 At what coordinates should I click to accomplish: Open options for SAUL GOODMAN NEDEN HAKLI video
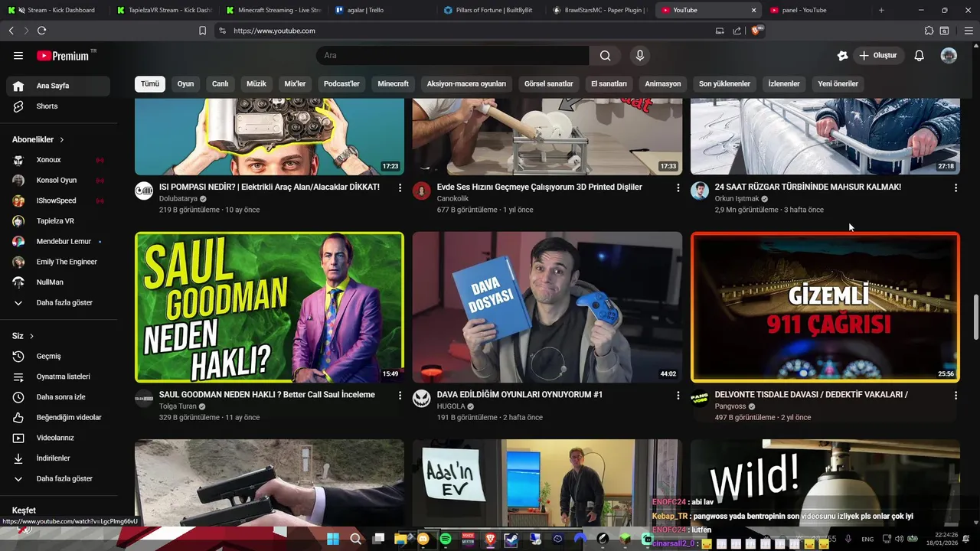click(400, 395)
